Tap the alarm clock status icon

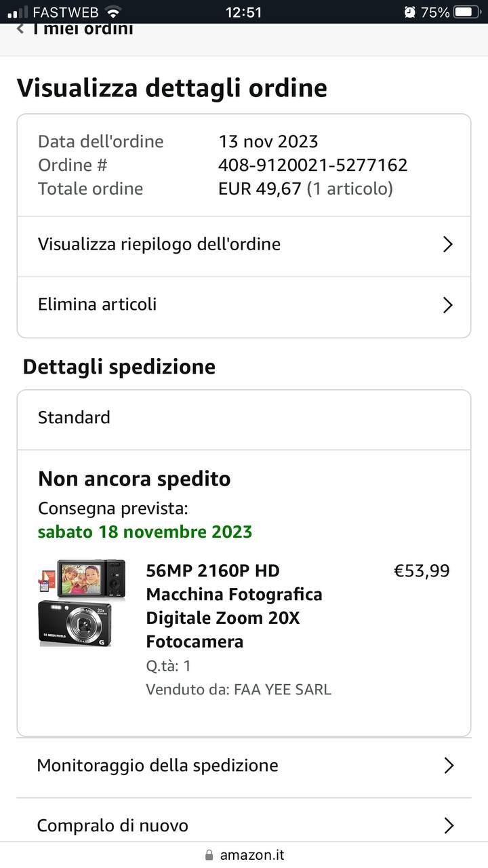tap(409, 12)
